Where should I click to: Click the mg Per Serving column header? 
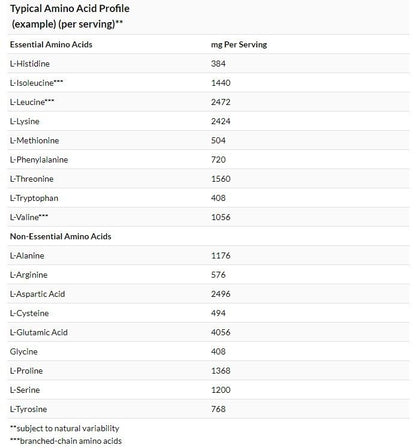click(x=239, y=45)
